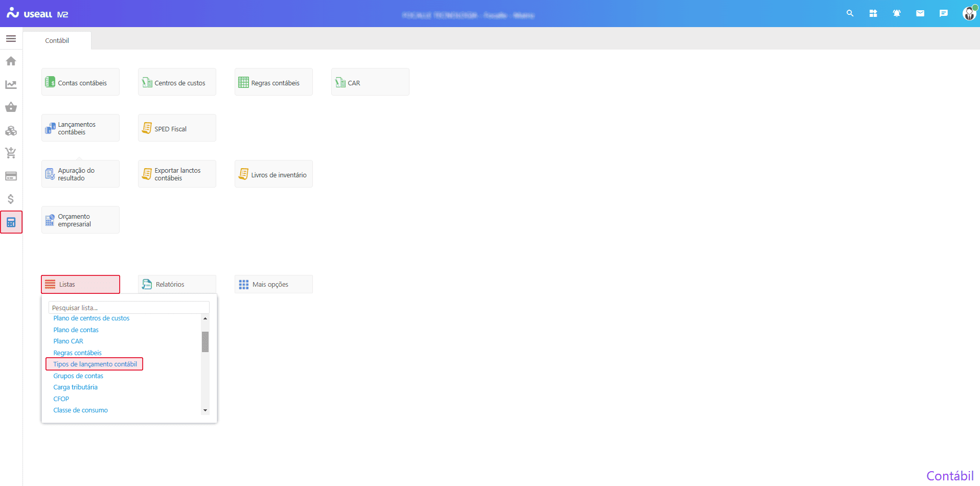This screenshot has width=980, height=486.
Task: Click the list scrollbar down arrow
Action: pyautogui.click(x=205, y=410)
